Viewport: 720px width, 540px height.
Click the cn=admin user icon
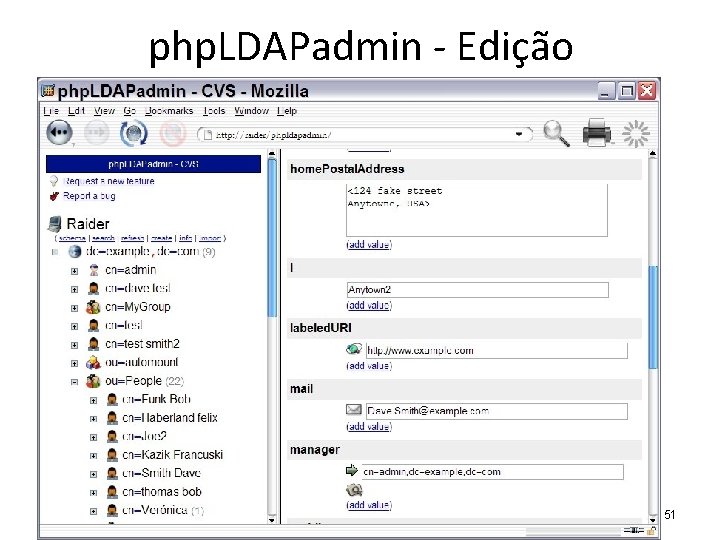[94, 270]
